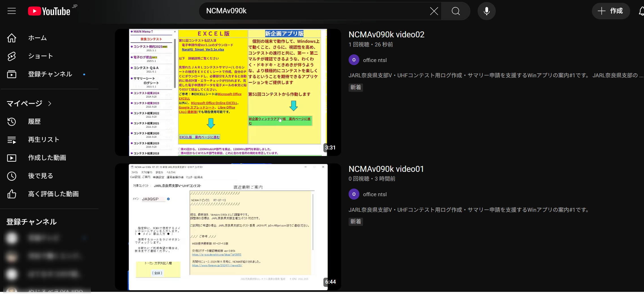Click the clock icon for 後で見る

point(12,176)
